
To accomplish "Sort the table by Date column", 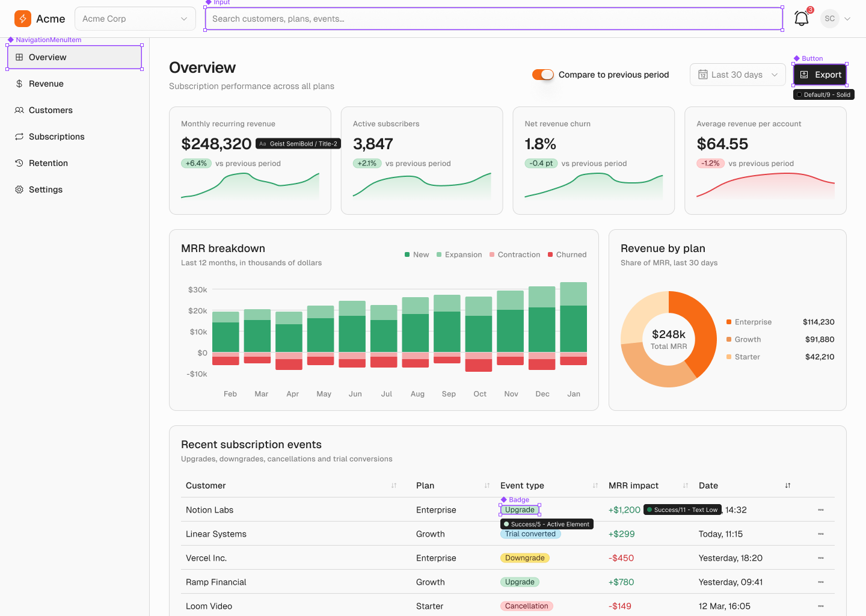I will [x=788, y=485].
